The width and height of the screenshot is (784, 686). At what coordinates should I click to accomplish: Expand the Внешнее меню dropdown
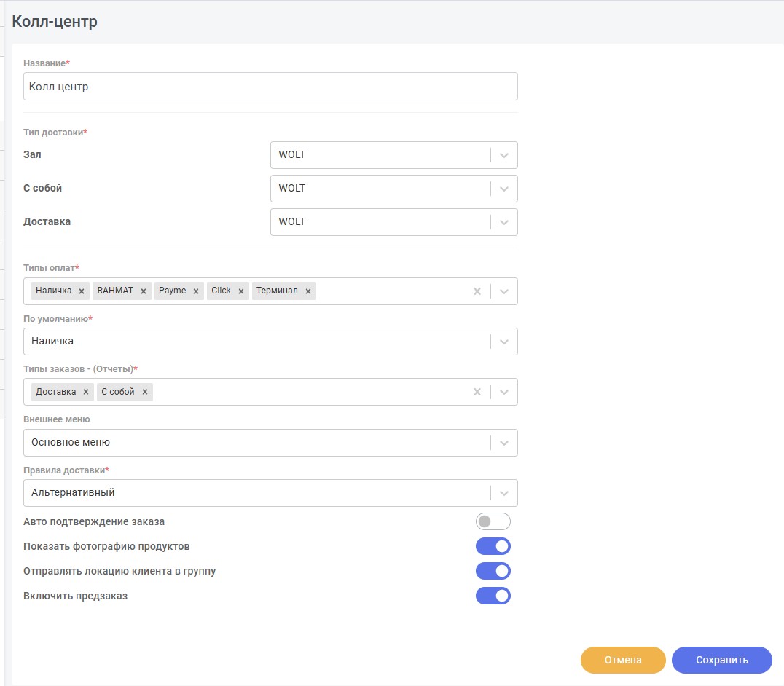pyautogui.click(x=270, y=443)
